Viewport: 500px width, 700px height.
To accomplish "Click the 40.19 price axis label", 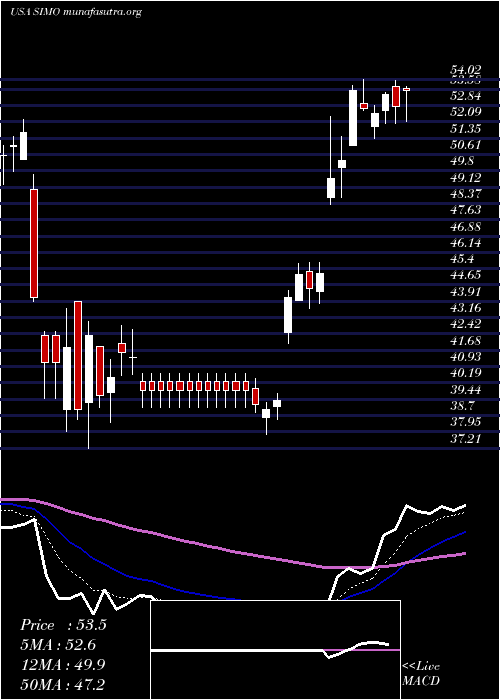I will [466, 373].
